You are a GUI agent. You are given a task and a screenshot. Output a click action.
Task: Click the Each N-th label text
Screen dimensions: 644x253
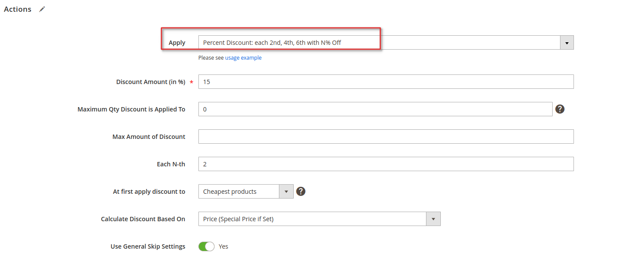pyautogui.click(x=171, y=164)
